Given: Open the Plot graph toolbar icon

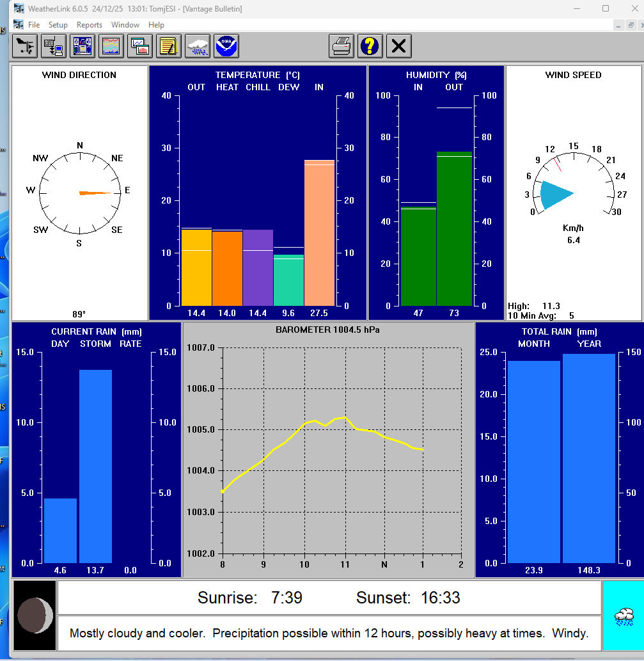Looking at the screenshot, I should 140,46.
